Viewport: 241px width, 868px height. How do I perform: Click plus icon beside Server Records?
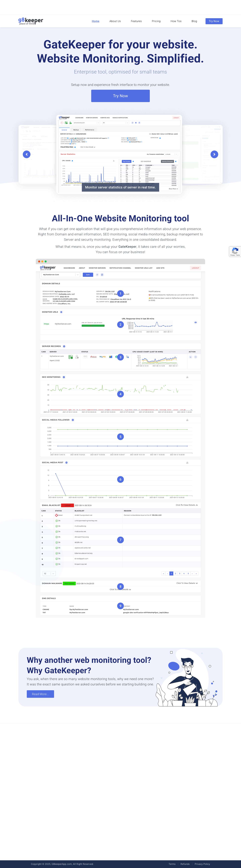click(x=64, y=346)
